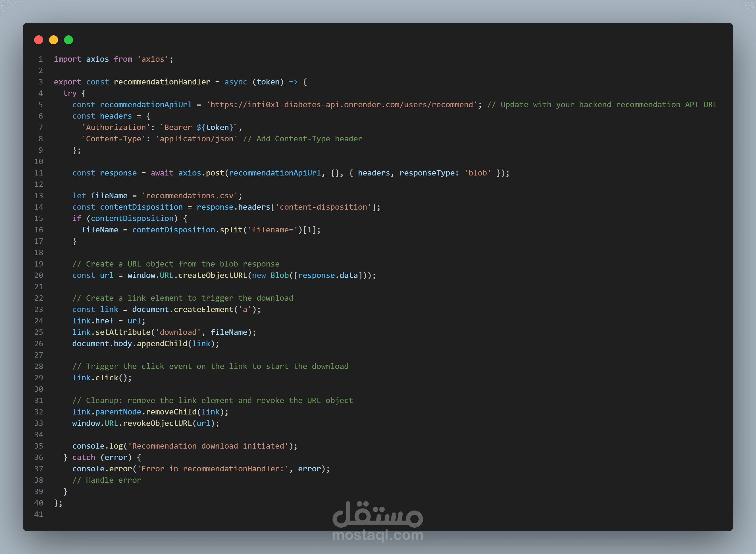Click the console.error call on line 37

click(102, 469)
